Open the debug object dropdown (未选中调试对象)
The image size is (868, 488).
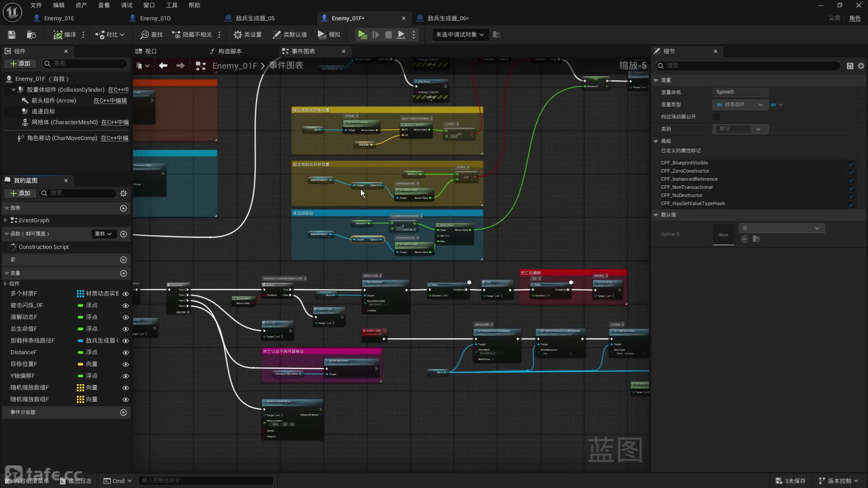460,35
